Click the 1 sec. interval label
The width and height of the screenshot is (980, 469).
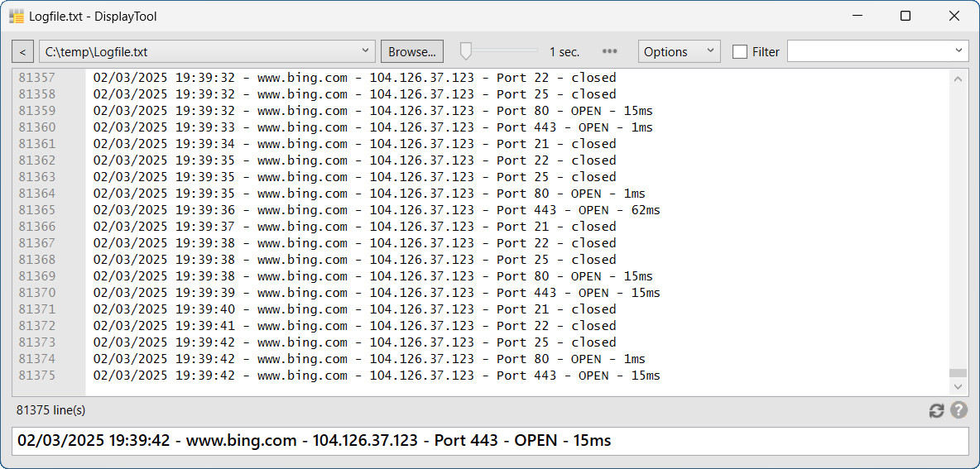564,52
